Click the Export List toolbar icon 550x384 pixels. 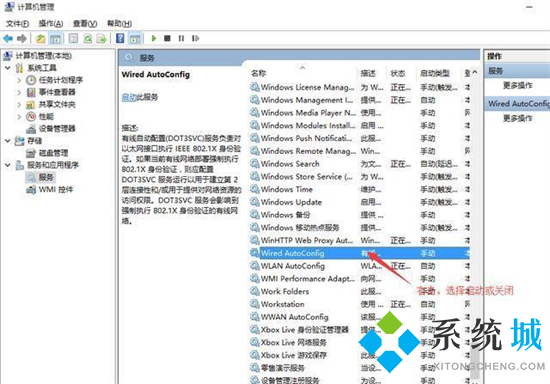[x=102, y=39]
